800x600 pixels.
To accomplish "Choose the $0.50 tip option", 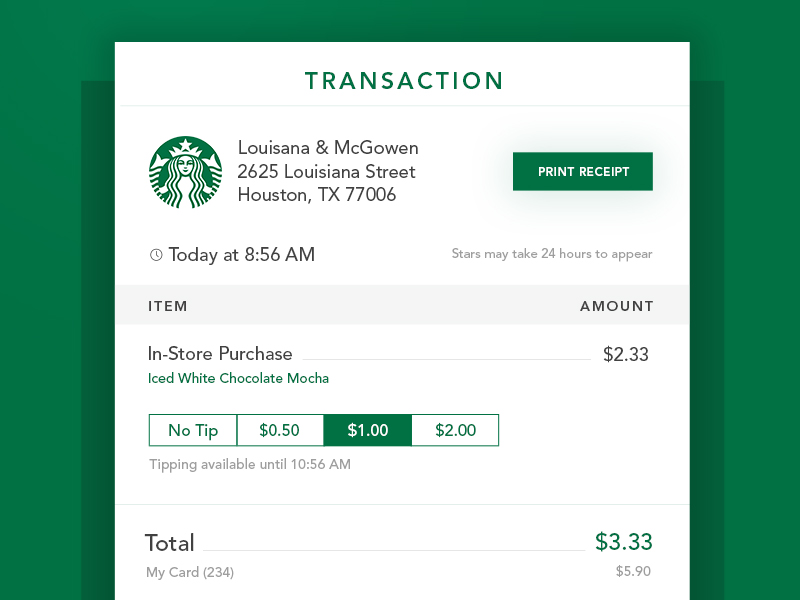I will [280, 430].
